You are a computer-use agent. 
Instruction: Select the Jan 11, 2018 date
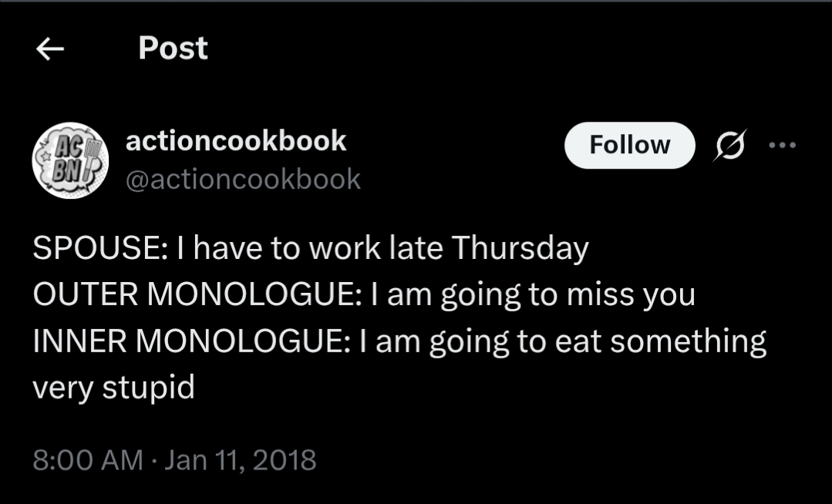pyautogui.click(x=241, y=460)
